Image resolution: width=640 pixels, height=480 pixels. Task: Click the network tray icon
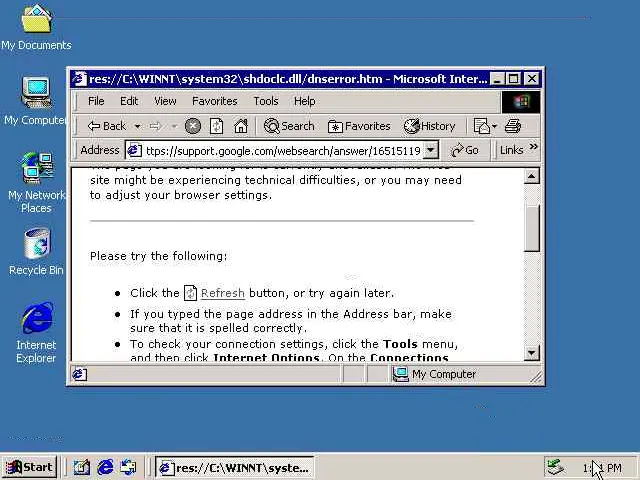click(555, 467)
